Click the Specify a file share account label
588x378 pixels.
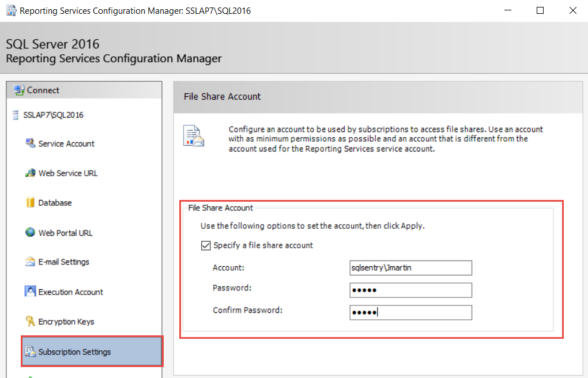click(263, 245)
